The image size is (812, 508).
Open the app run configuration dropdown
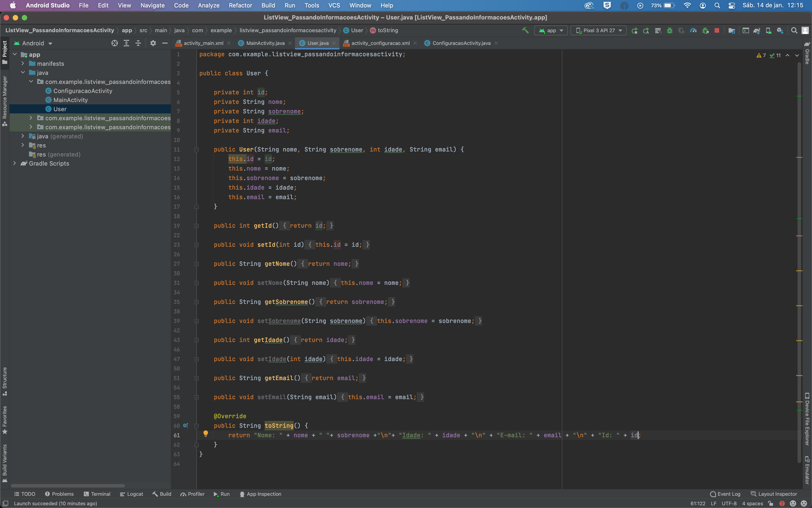tap(551, 31)
